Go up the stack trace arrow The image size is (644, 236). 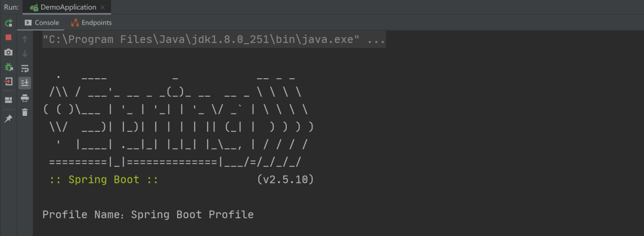pyautogui.click(x=24, y=39)
